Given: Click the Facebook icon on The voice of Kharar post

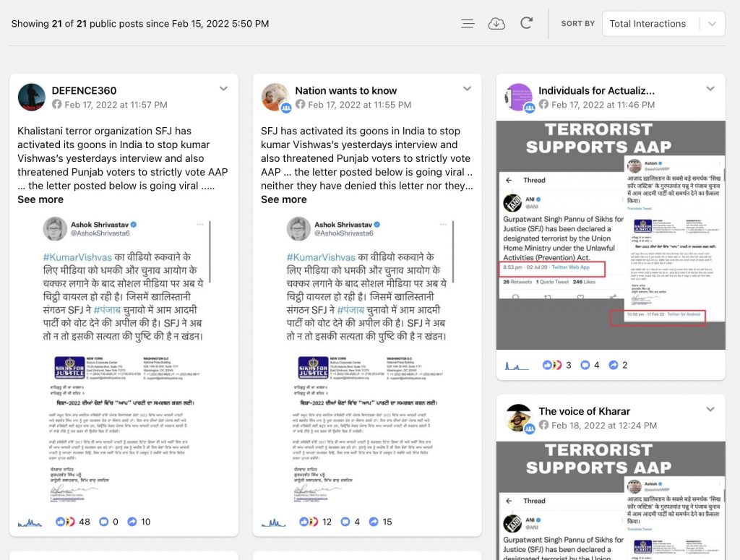Looking at the screenshot, I should [543, 425].
